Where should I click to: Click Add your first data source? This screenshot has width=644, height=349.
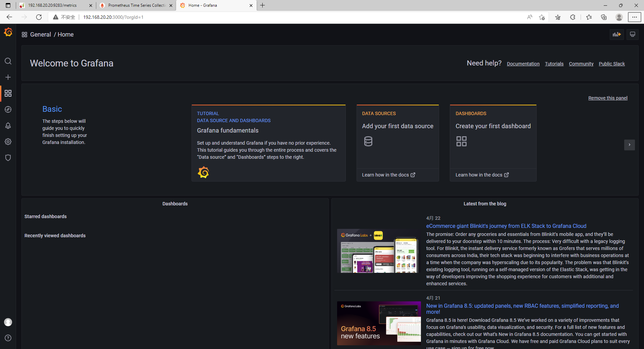point(397,126)
